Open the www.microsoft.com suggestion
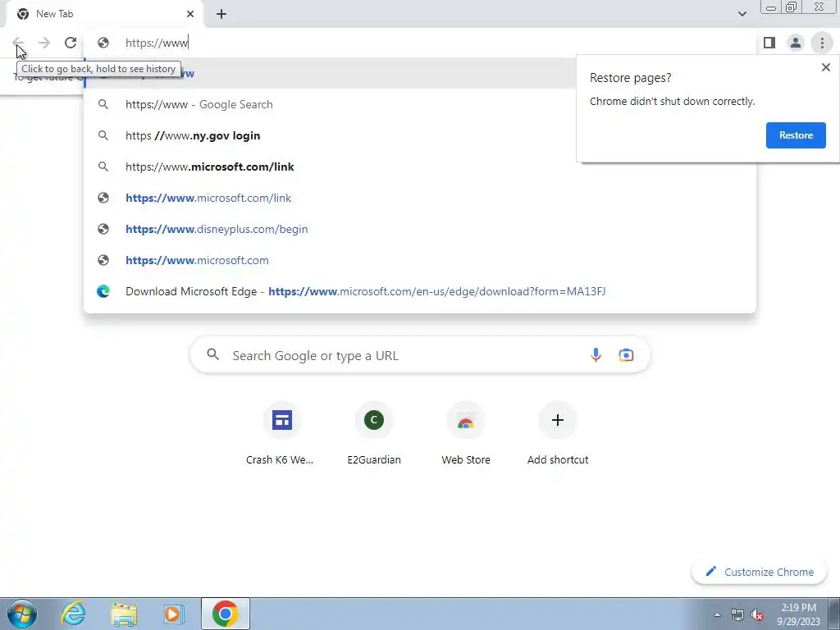840x630 pixels. point(420,260)
